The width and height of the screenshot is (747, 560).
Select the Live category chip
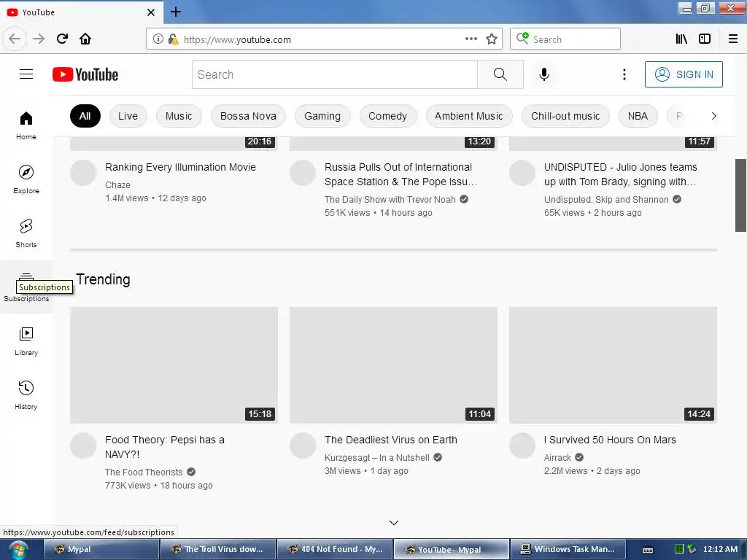[x=128, y=116]
